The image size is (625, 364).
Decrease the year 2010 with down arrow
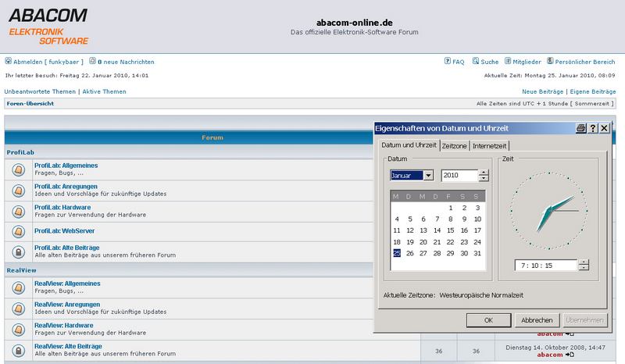pyautogui.click(x=484, y=178)
